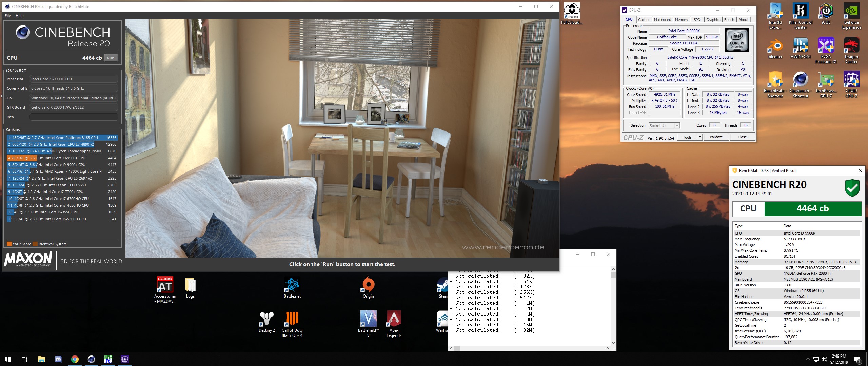Viewport: 868px width, 366px height.
Task: Click the taskbar clock showing 2:49 PM
Action: coord(839,359)
